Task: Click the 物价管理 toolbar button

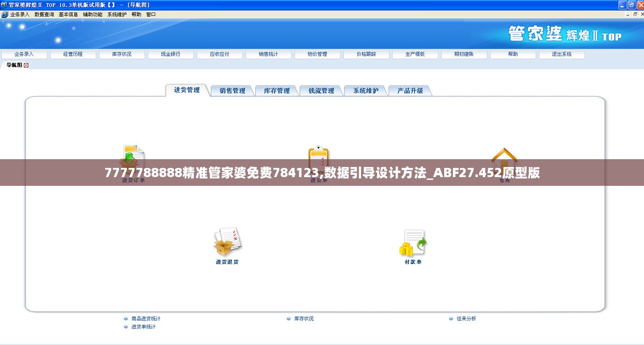Action: point(317,54)
